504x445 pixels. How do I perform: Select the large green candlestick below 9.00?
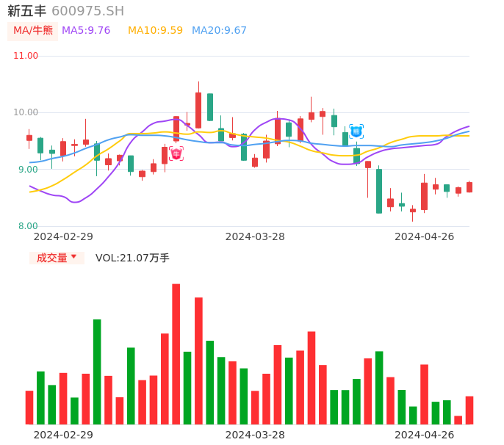pos(379,191)
